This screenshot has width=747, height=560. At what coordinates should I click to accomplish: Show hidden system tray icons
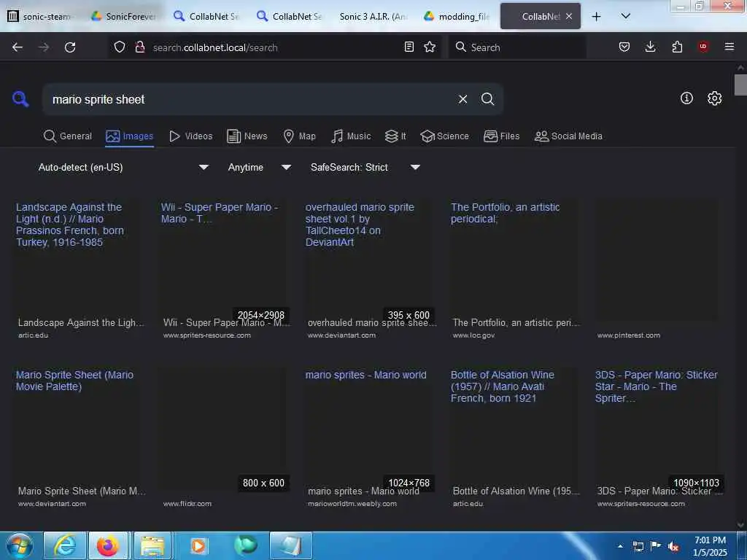pos(620,546)
